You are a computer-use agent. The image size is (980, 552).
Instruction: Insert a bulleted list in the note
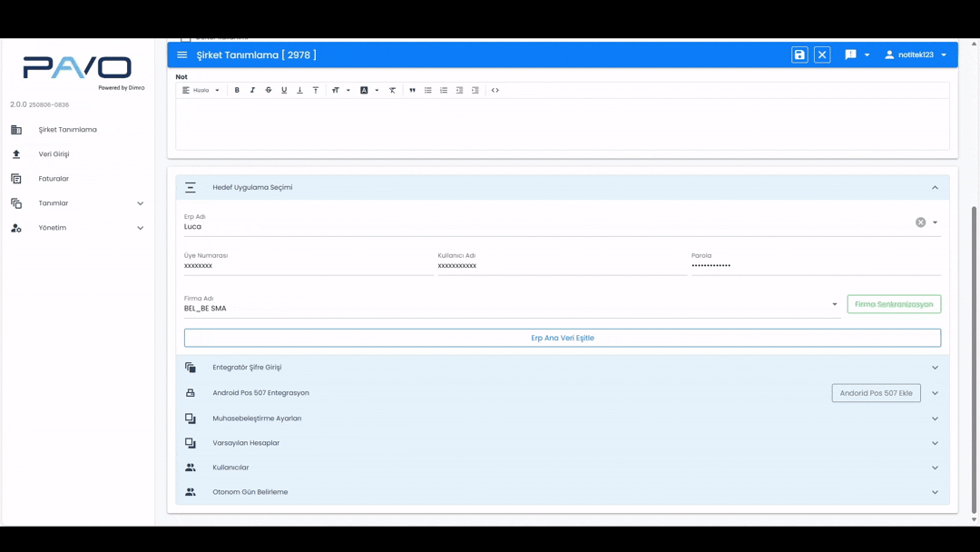[428, 91]
